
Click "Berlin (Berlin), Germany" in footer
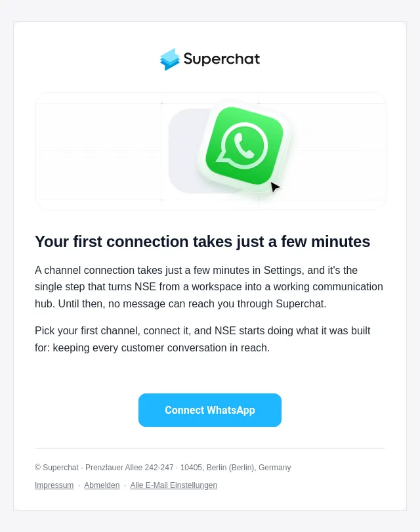tap(249, 468)
